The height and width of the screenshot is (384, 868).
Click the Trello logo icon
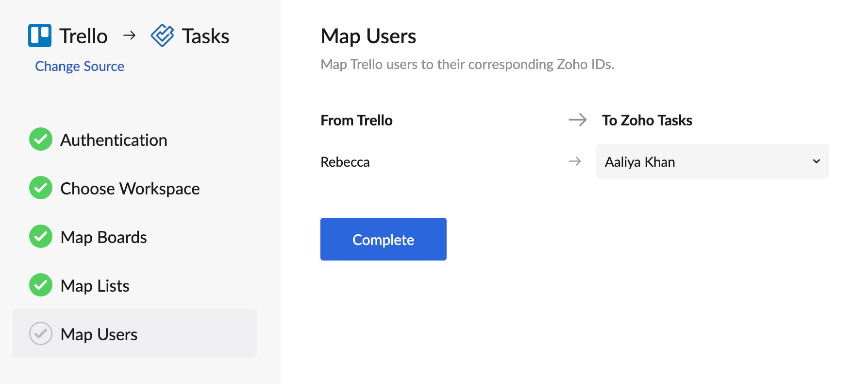pyautogui.click(x=40, y=35)
